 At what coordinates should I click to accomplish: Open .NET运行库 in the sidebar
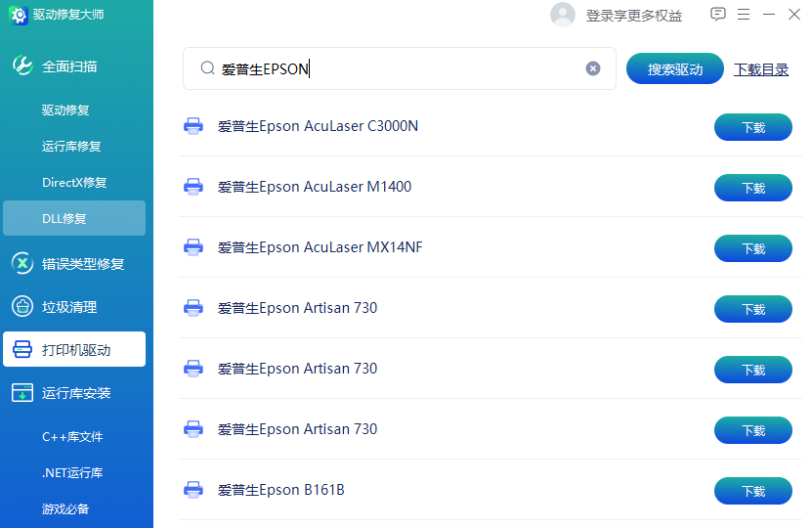(x=72, y=472)
